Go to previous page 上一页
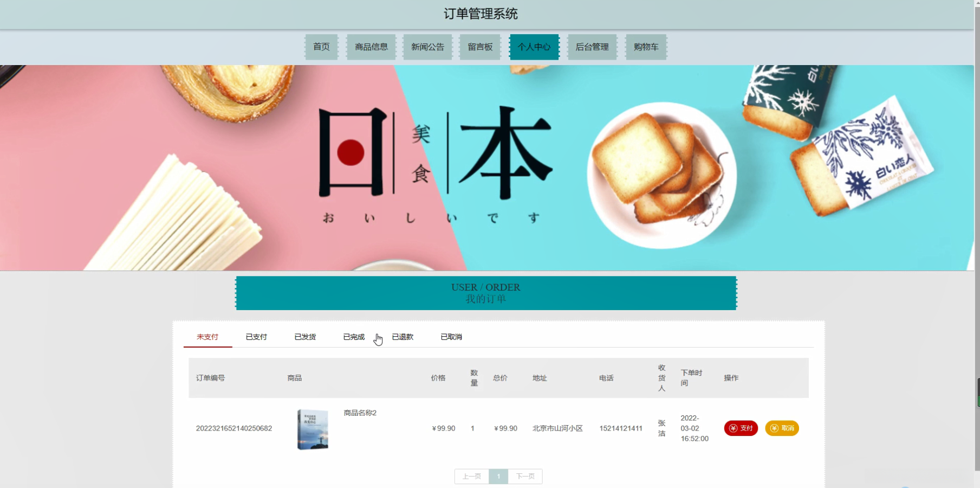The image size is (980, 488). [472, 476]
